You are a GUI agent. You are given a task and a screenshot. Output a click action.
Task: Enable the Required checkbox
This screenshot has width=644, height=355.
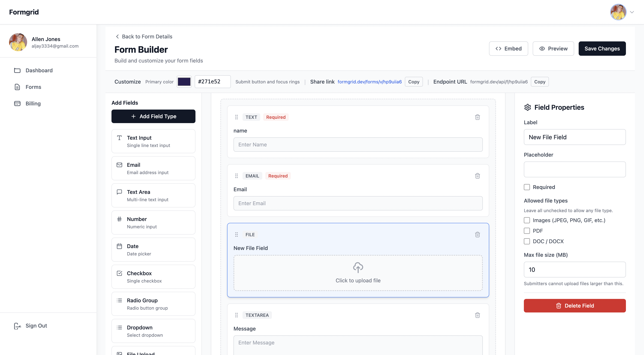[x=527, y=187]
